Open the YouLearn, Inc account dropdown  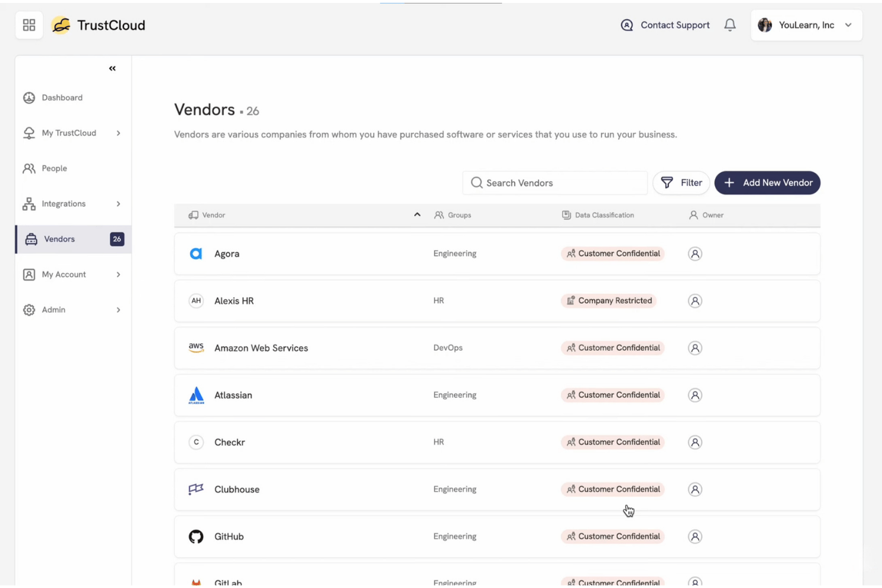[806, 25]
